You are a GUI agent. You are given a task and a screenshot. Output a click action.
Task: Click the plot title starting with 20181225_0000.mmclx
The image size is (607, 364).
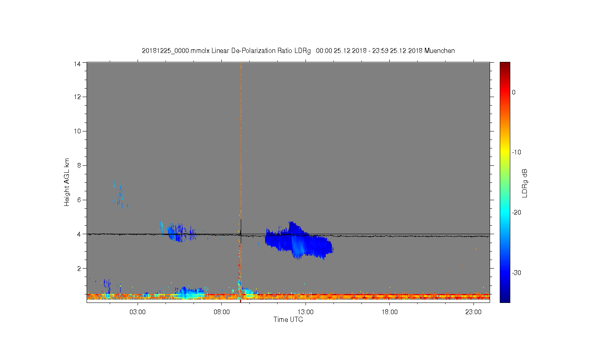tap(298, 51)
